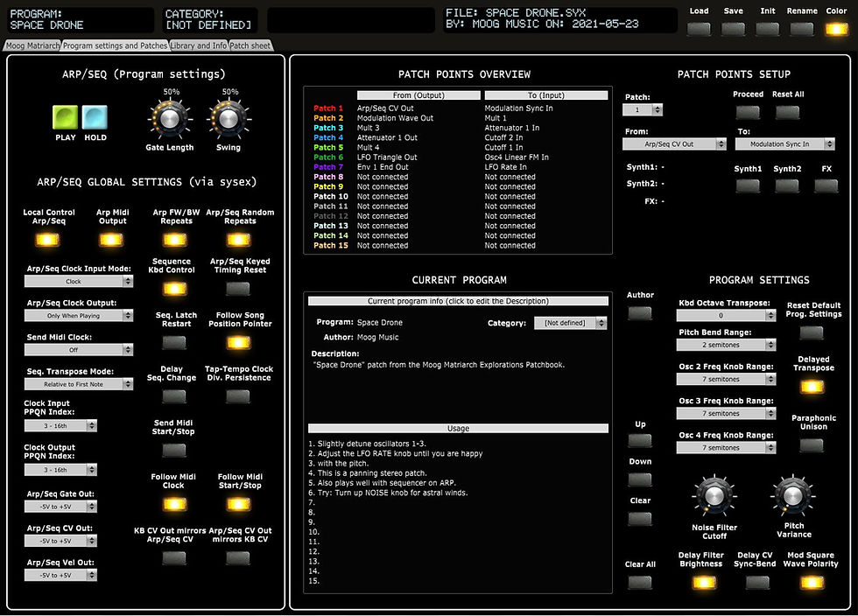Open Clock Output PPQN Index dropdown

(x=60, y=470)
